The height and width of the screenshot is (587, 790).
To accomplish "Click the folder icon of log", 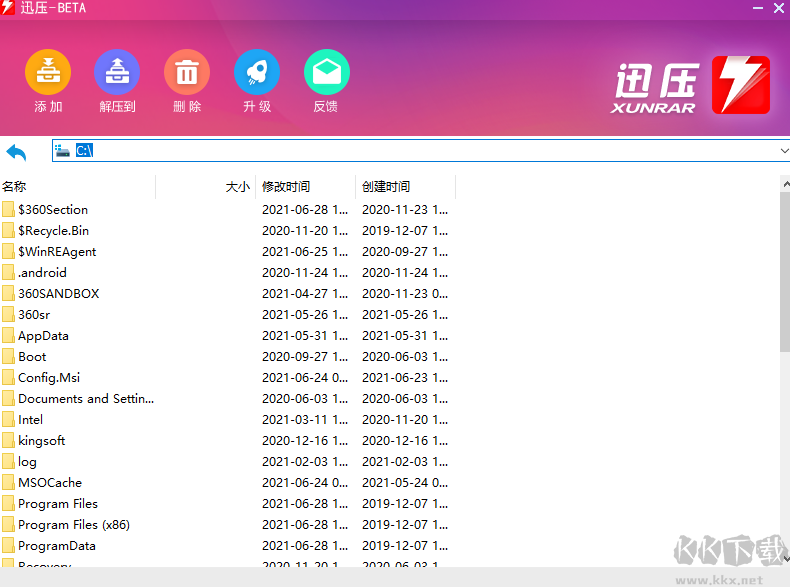I will pyautogui.click(x=8, y=462).
